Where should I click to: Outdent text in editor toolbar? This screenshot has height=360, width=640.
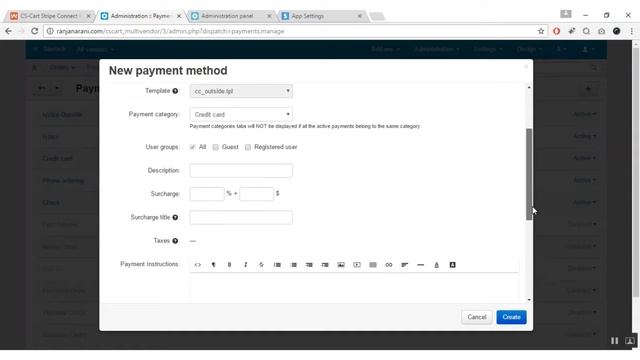coord(309,265)
